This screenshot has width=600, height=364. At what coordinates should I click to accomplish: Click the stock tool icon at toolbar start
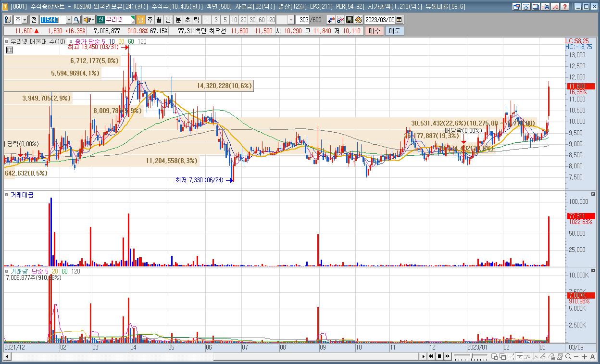pyautogui.click(x=8, y=20)
